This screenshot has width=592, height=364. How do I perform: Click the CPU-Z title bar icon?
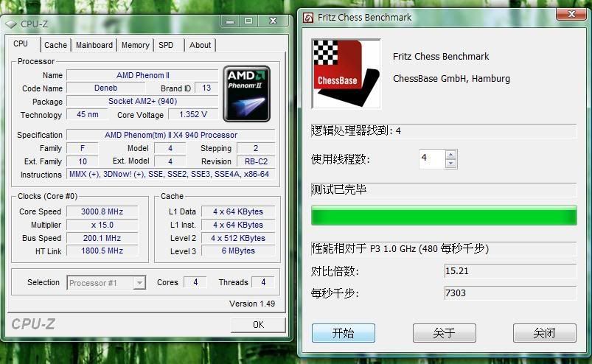pyautogui.click(x=11, y=24)
